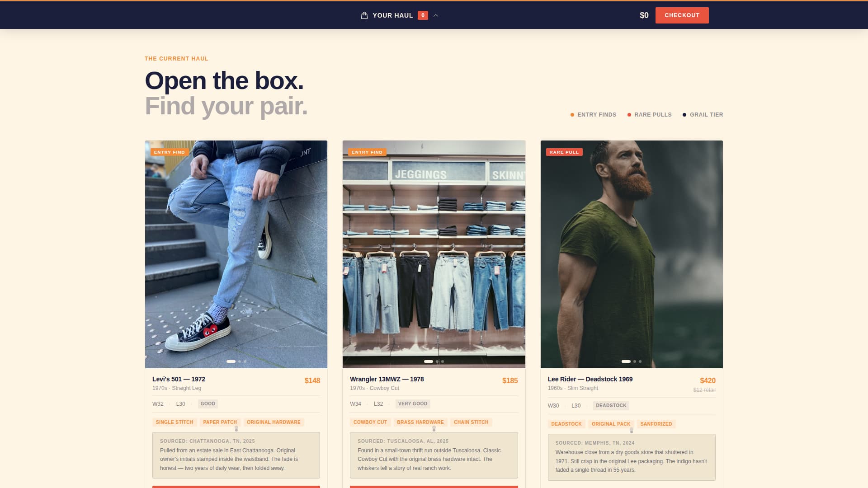Filter by RARE PULLS legend
This screenshot has height=488, width=868.
coord(649,115)
